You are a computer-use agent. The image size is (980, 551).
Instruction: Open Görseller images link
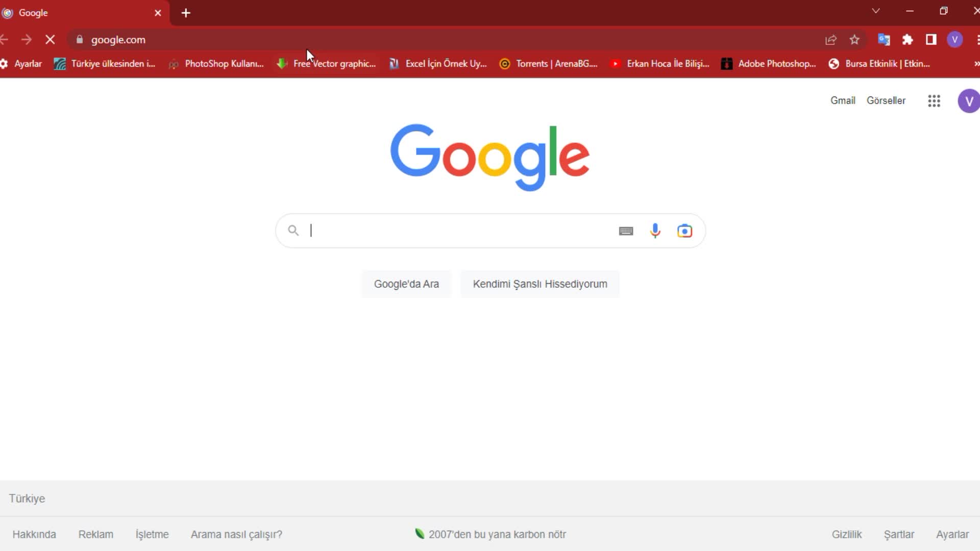887,100
